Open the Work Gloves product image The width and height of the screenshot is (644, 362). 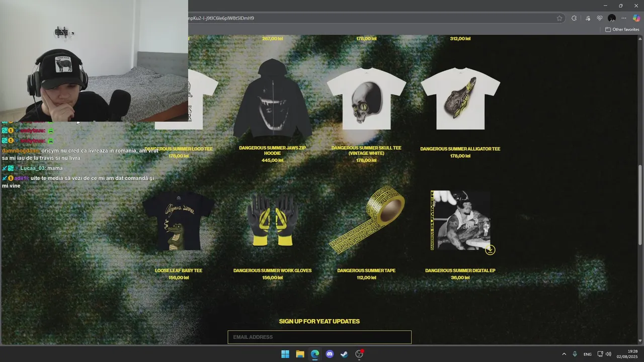click(272, 220)
